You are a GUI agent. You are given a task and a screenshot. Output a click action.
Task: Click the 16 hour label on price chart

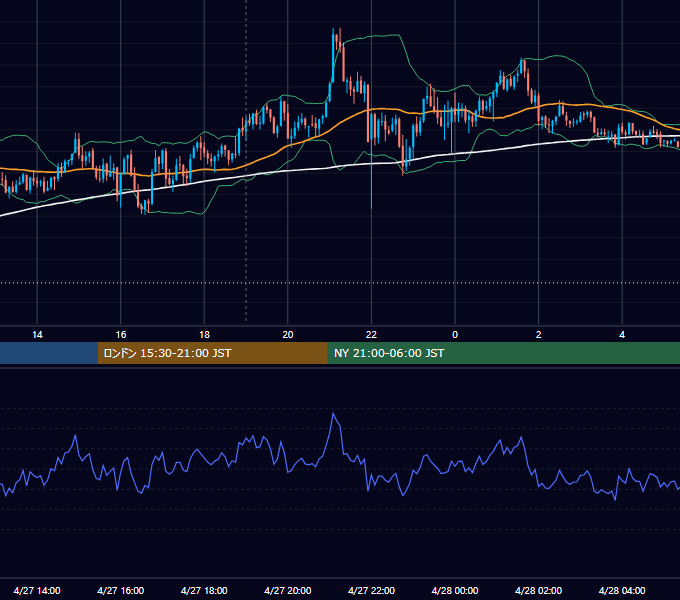click(x=121, y=335)
